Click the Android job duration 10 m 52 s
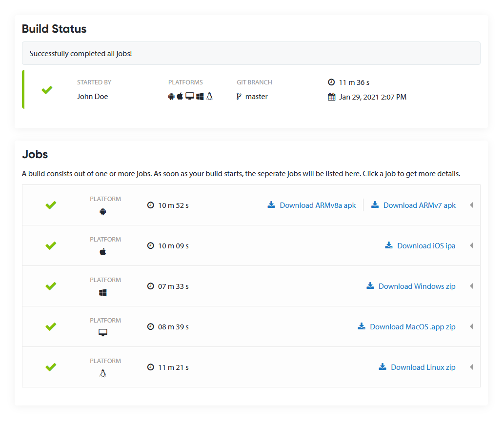The height and width of the screenshot is (425, 504). coord(173,205)
